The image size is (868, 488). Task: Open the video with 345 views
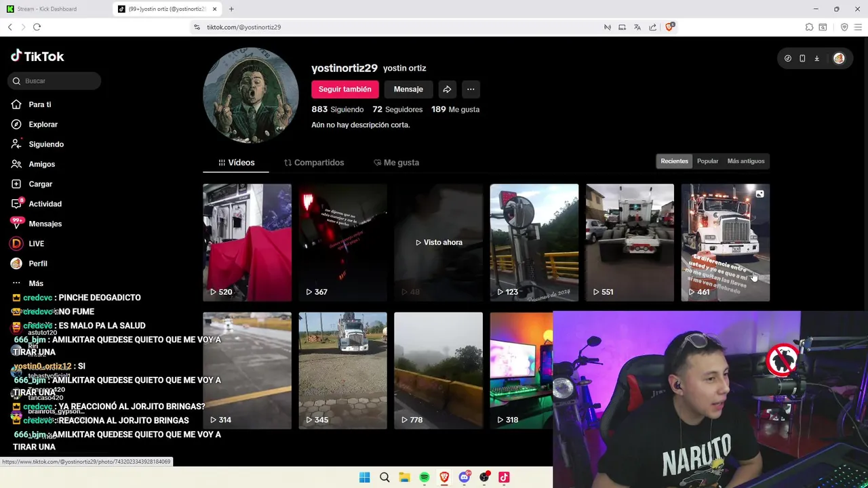click(x=342, y=371)
